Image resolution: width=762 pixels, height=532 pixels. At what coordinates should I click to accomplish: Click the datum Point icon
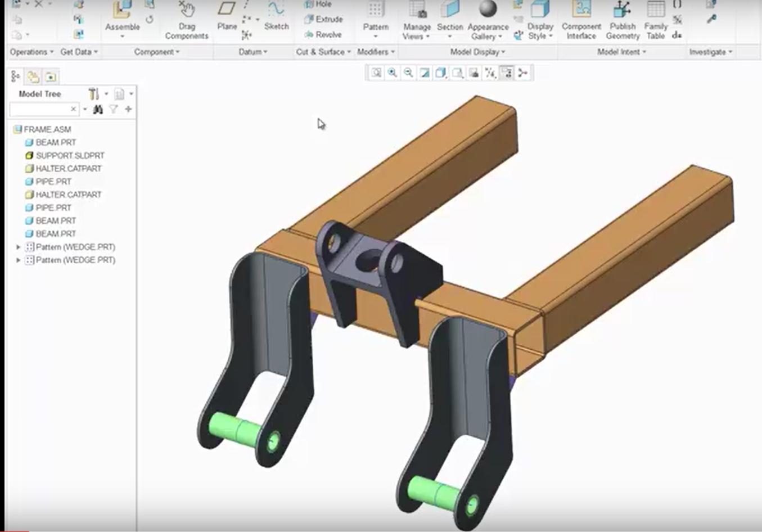pos(247,20)
